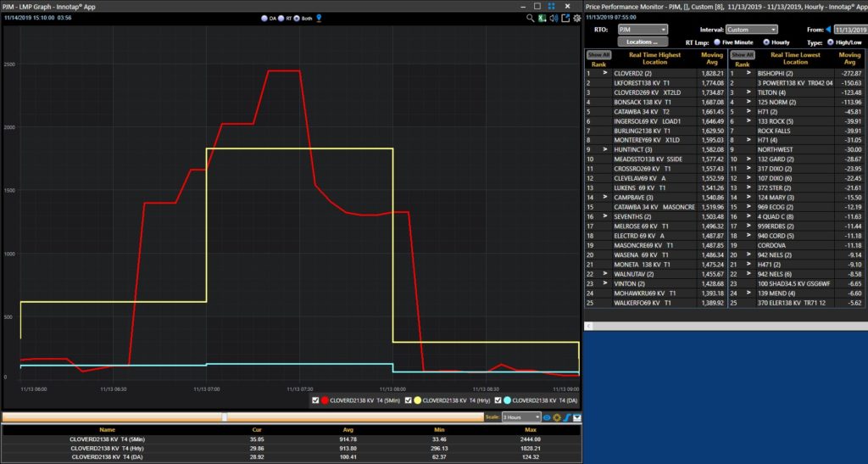Uncheck CLOVERD2138 KV T4 (DA) series

tap(498, 400)
